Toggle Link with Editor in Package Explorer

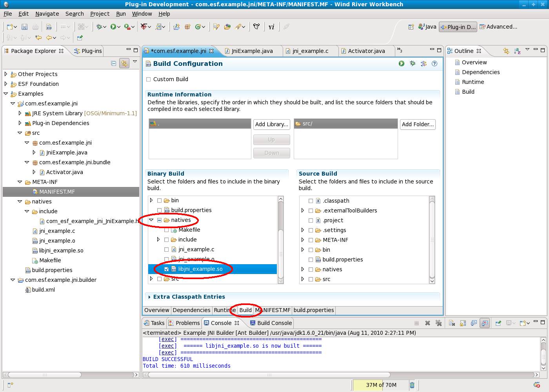click(x=124, y=63)
